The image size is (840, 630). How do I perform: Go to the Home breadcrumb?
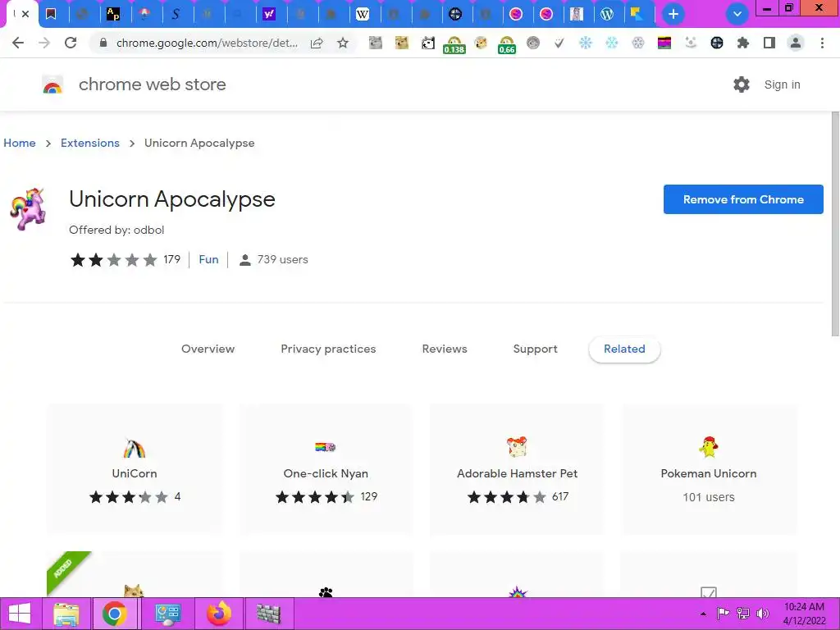coord(20,143)
